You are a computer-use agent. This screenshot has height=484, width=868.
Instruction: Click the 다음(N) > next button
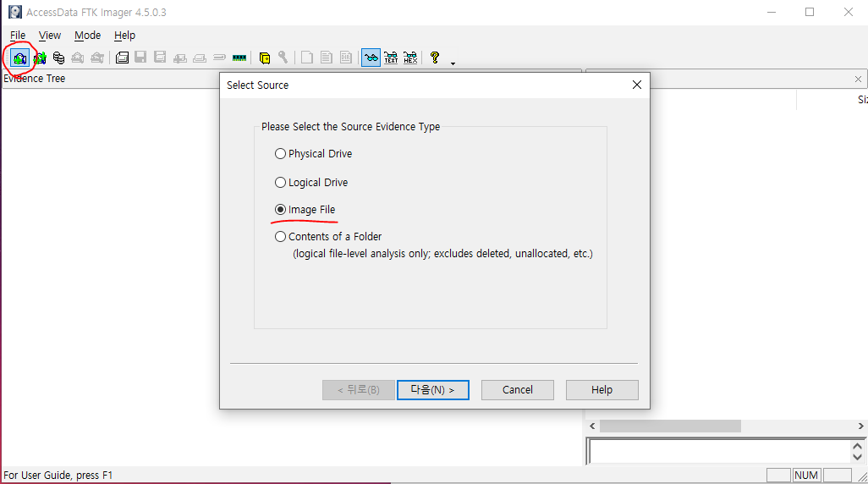(433, 390)
